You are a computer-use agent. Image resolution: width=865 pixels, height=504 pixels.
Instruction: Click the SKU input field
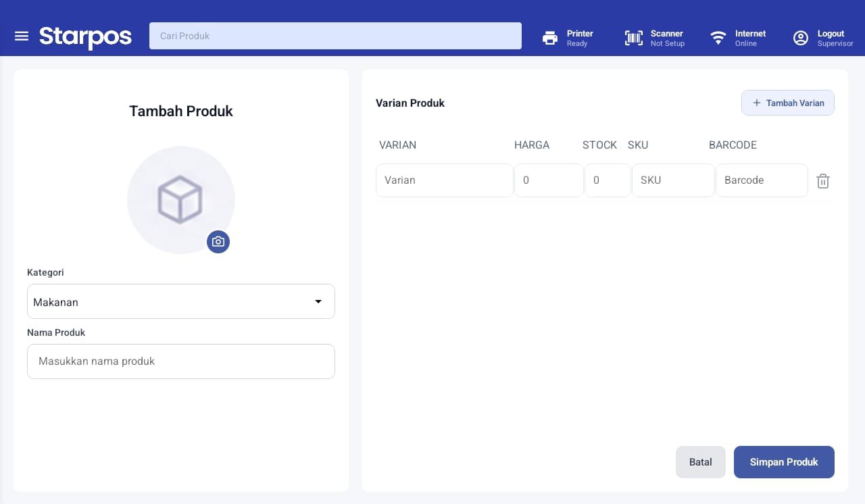673,180
